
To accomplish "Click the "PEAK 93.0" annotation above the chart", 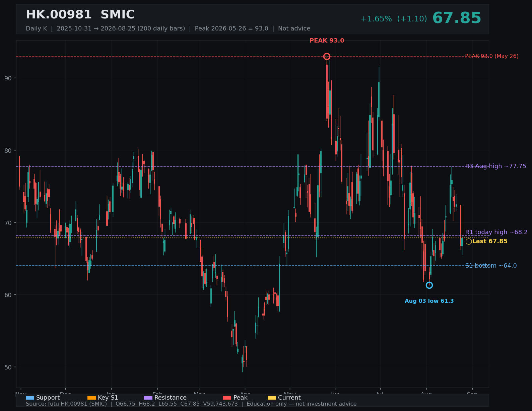I will tap(327, 41).
